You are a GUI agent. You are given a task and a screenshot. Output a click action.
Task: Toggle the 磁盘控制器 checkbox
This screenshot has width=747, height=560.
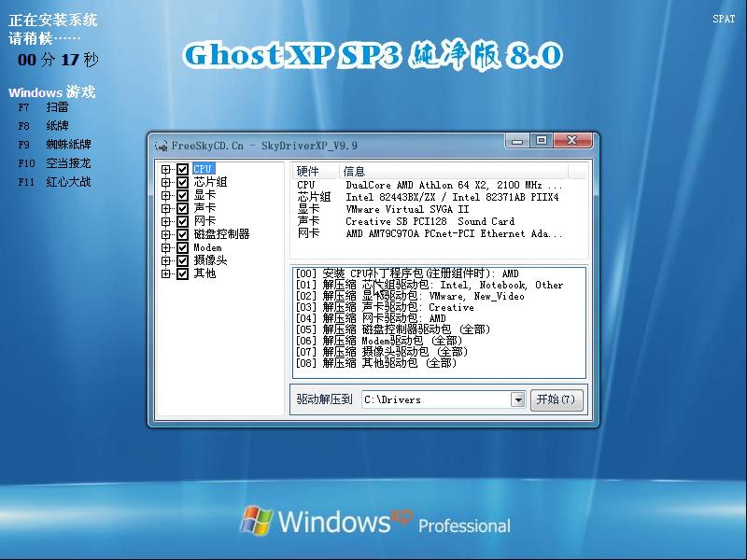point(182,235)
